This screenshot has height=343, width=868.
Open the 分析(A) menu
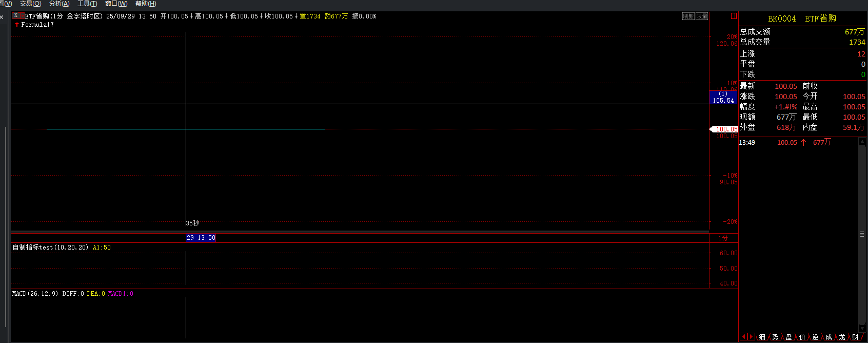59,4
